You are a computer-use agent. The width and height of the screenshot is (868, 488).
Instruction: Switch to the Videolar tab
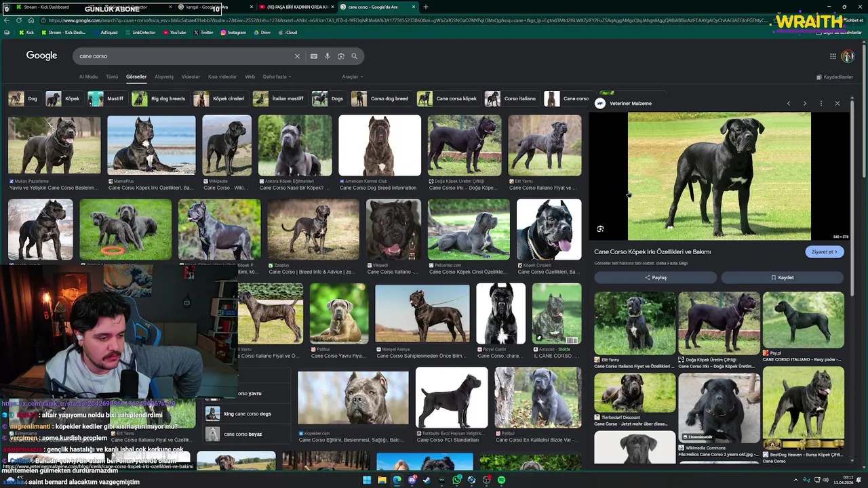(x=191, y=77)
